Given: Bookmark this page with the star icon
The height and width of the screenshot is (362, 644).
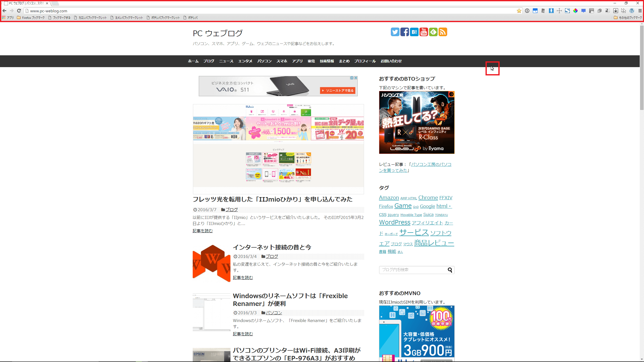Looking at the screenshot, I should [x=519, y=11].
